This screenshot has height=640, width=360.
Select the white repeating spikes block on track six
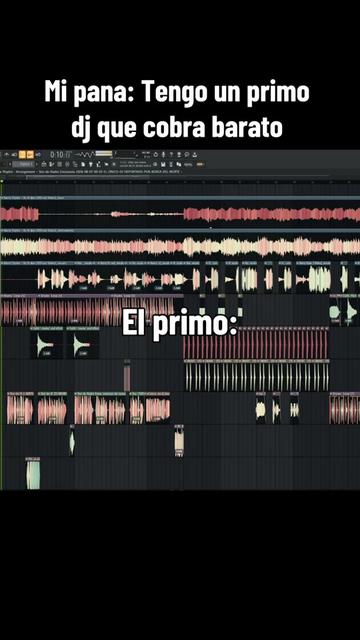click(x=256, y=376)
